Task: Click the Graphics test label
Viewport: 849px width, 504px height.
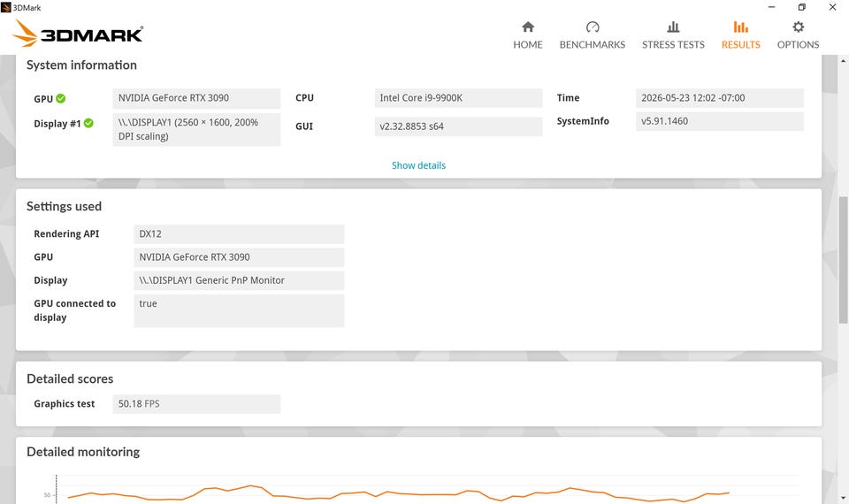Action: point(64,404)
